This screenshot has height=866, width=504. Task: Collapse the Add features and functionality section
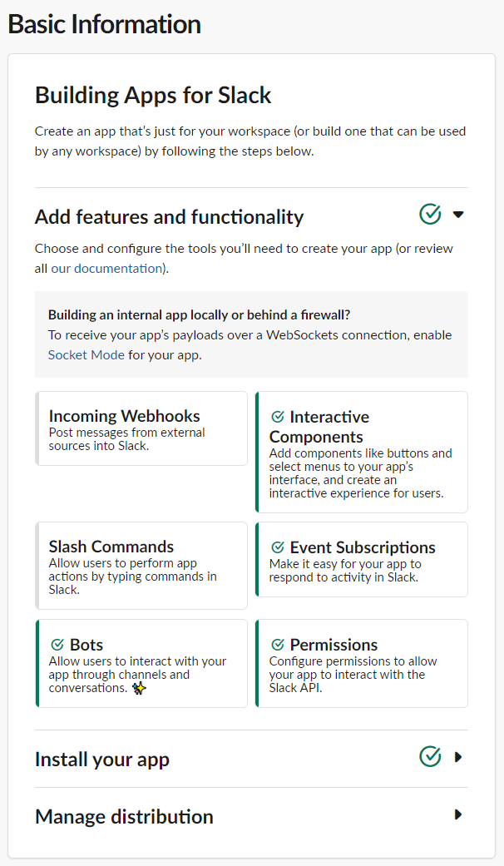pos(458,215)
